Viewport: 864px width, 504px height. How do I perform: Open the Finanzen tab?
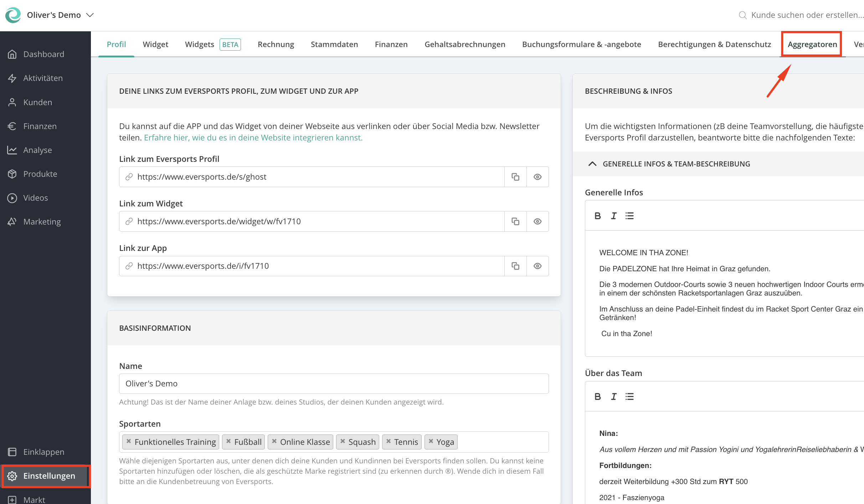click(391, 44)
